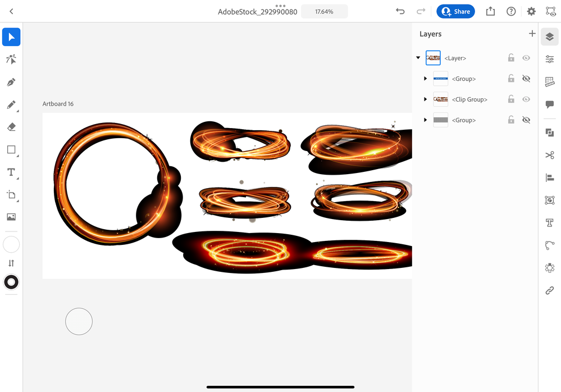Select the Type tool

[x=11, y=172]
